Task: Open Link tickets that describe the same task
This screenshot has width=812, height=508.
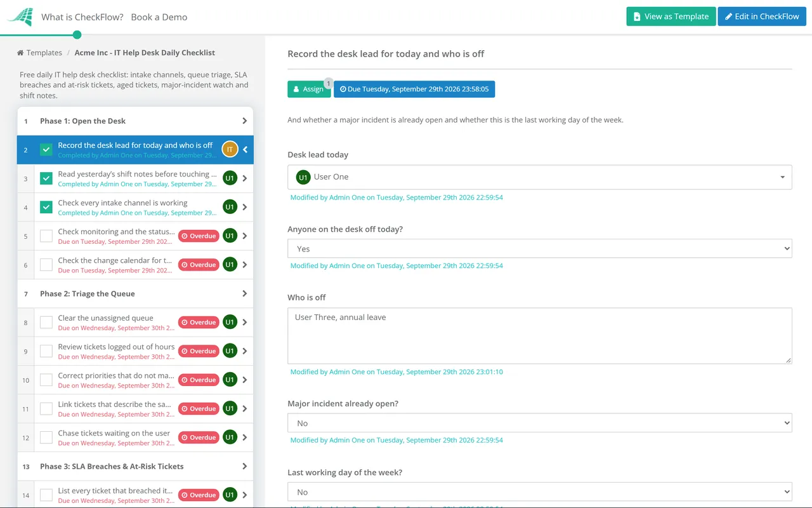Action: tap(114, 404)
